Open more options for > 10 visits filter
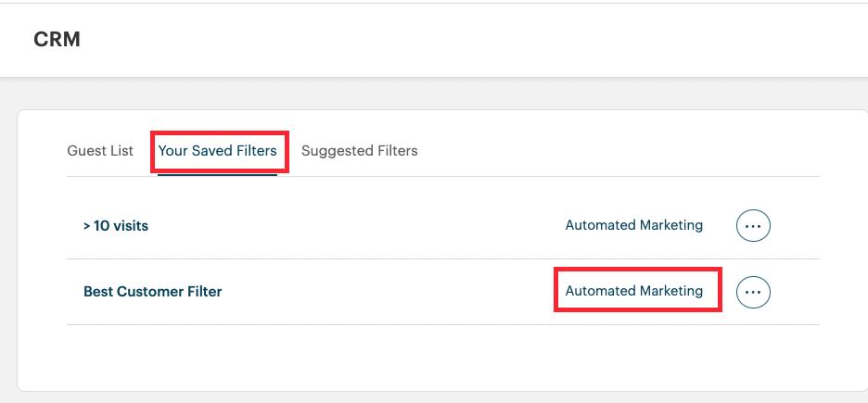The image size is (868, 403). (753, 225)
